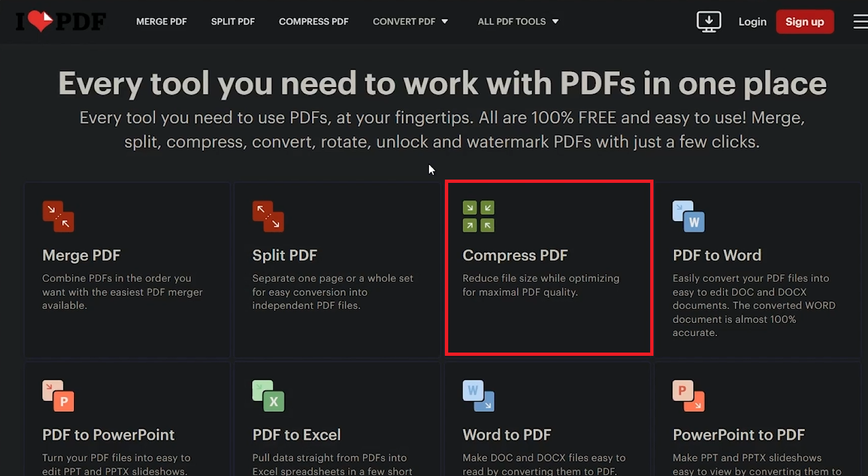Select MERGE PDF in the navigation bar
Viewport: 868px width, 476px height.
pyautogui.click(x=161, y=21)
